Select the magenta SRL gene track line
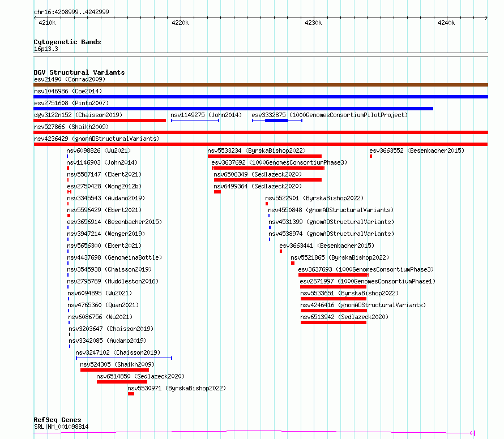This screenshot has height=439, width=504. tap(254, 432)
